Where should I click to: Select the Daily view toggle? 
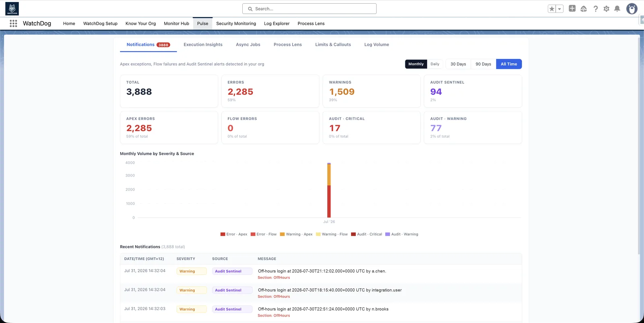435,64
